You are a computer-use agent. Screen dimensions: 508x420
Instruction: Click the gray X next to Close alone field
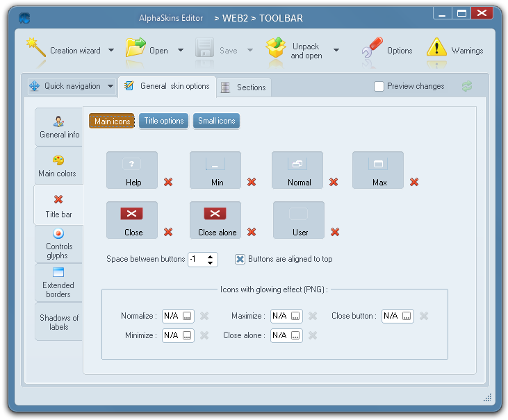(x=313, y=335)
